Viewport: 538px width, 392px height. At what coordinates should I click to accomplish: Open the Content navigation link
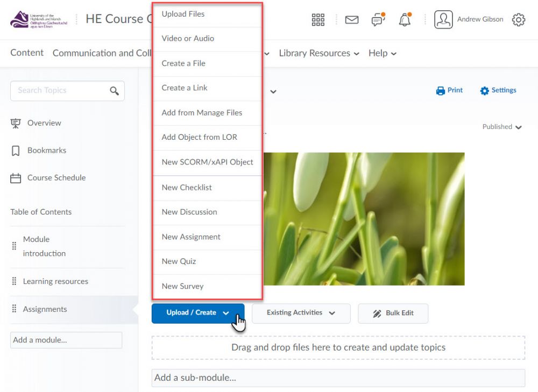[x=27, y=53]
